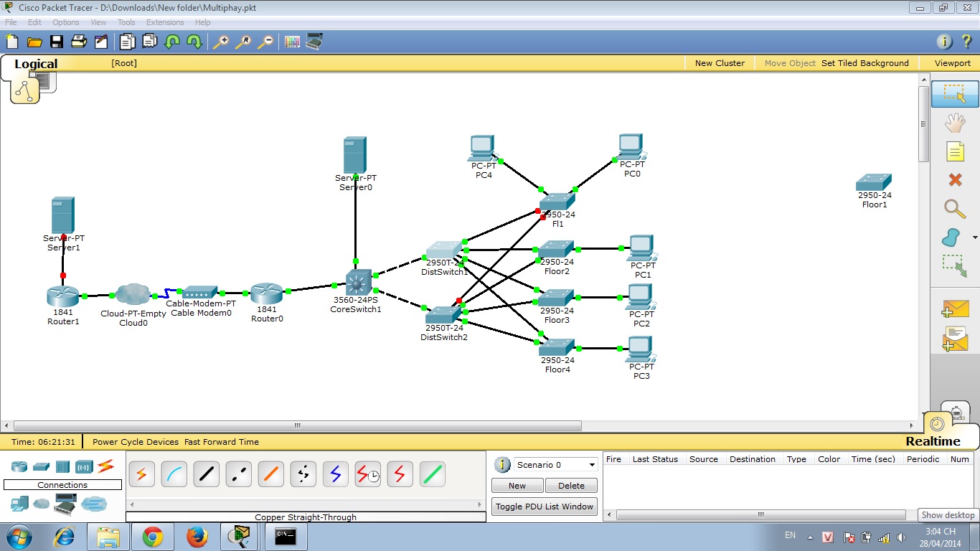
Task: Open Firefox from the taskbar
Action: point(197,537)
